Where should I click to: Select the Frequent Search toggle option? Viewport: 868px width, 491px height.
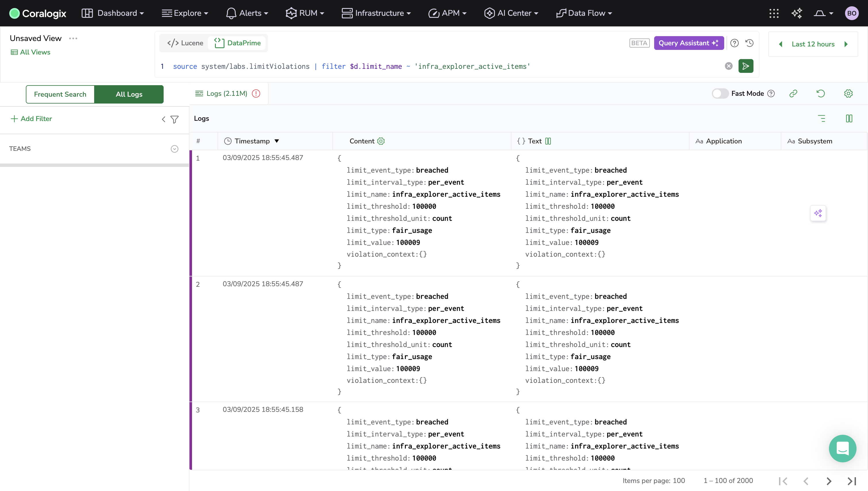[60, 94]
